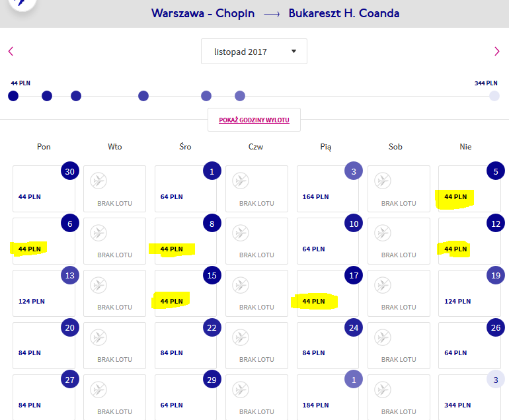509x420 pixels.
Task: Click the Śro weekday header
Action: (x=185, y=146)
